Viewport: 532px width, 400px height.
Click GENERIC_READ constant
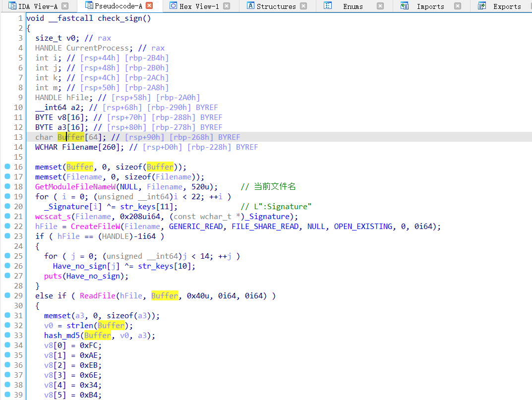pyautogui.click(x=195, y=227)
